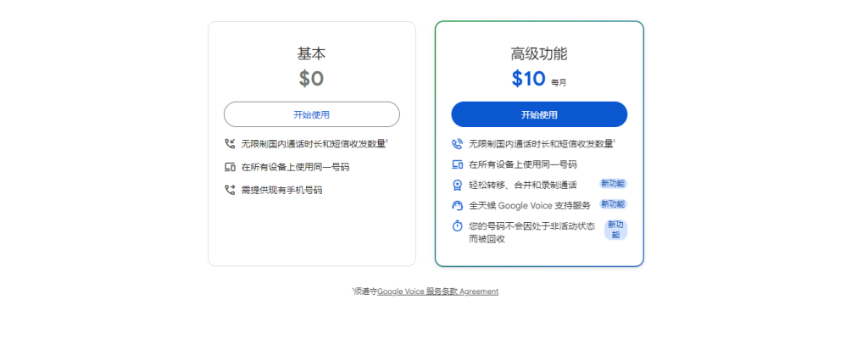Select the 基本 plan title
The width and height of the screenshot is (868, 339).
click(x=311, y=53)
